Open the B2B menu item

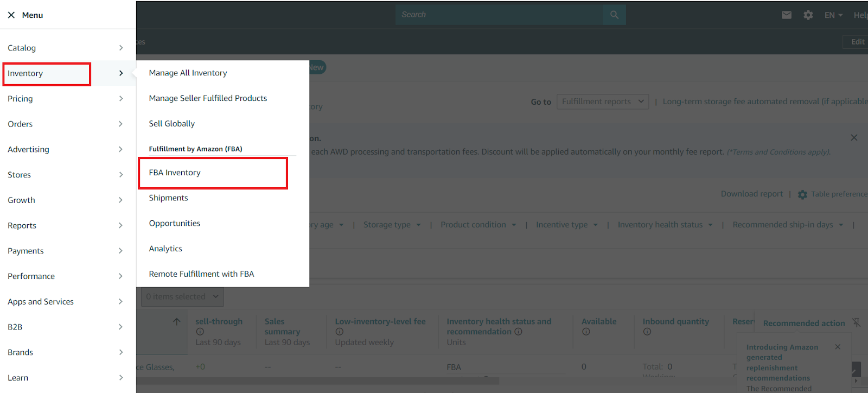click(x=15, y=327)
